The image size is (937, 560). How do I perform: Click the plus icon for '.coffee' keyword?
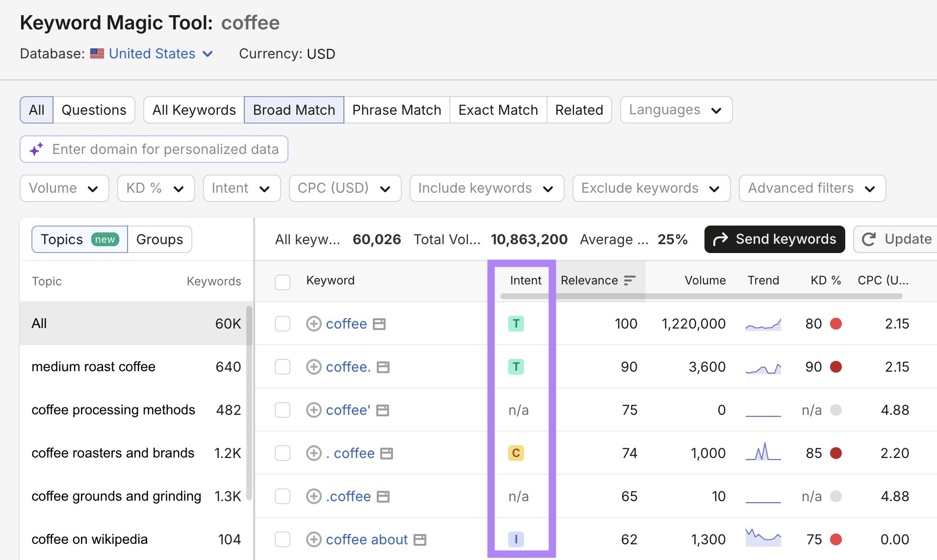click(x=314, y=496)
